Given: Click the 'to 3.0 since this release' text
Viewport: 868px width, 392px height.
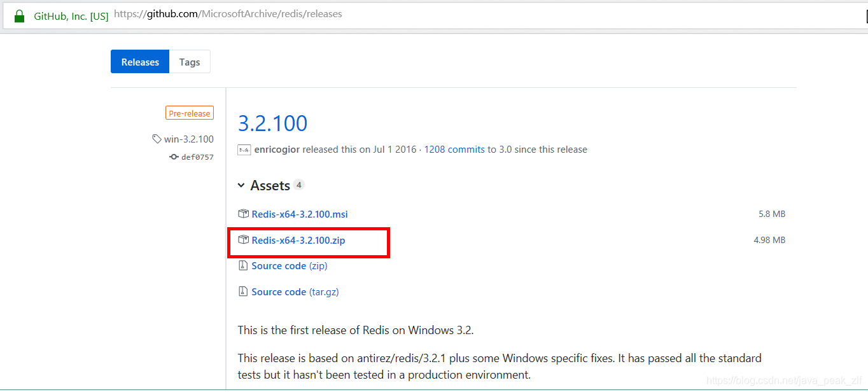Looking at the screenshot, I should point(537,150).
